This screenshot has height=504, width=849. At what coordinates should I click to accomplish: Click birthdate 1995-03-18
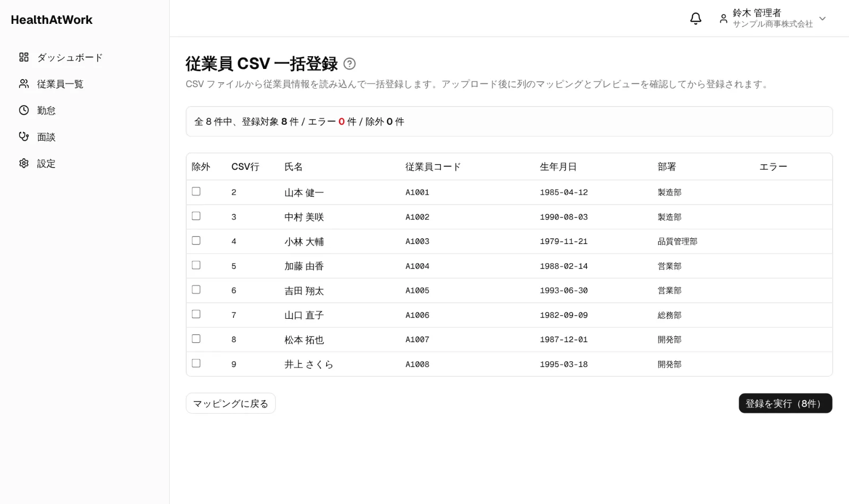(564, 364)
